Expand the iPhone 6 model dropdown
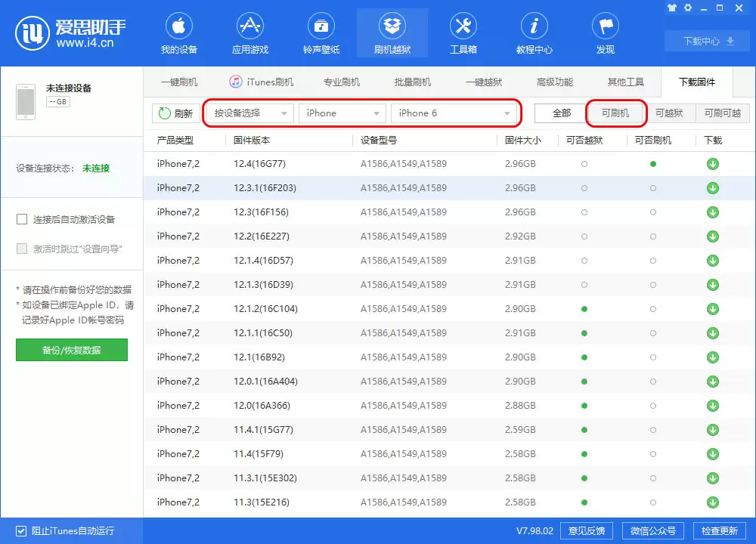 coord(454,113)
